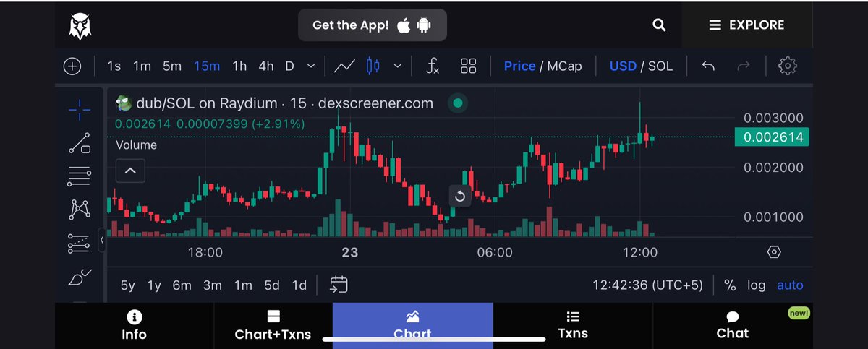Select the 6m date range
868x349 pixels.
[x=182, y=285]
